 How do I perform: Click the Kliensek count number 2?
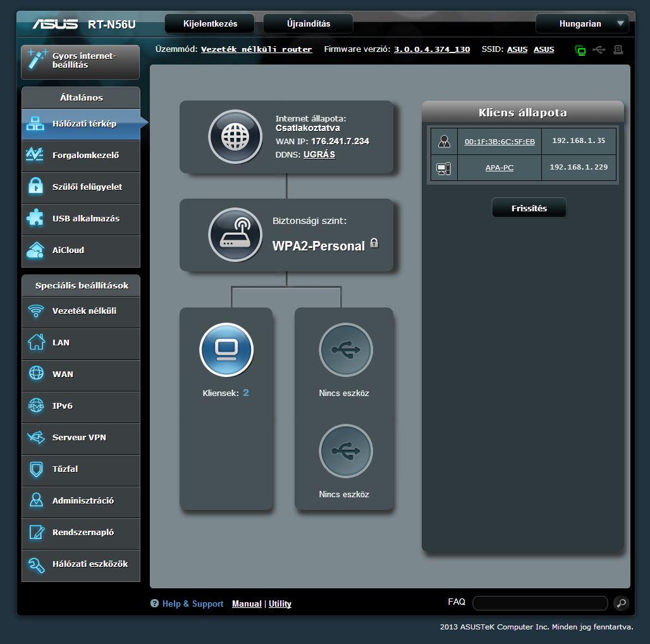[246, 393]
